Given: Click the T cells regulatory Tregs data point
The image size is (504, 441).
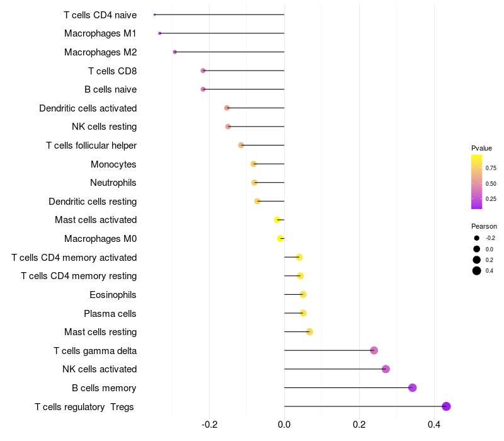Looking at the screenshot, I should 446,406.
